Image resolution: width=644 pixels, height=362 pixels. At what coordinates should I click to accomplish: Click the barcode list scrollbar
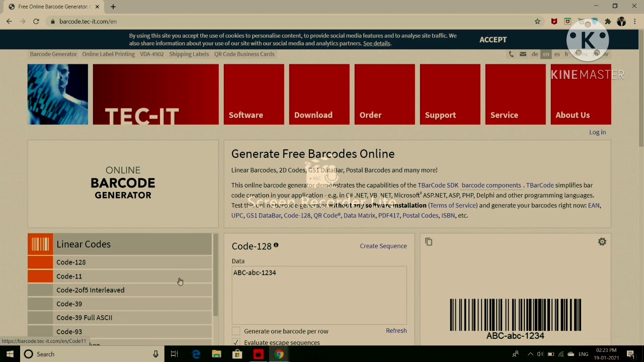(216, 276)
